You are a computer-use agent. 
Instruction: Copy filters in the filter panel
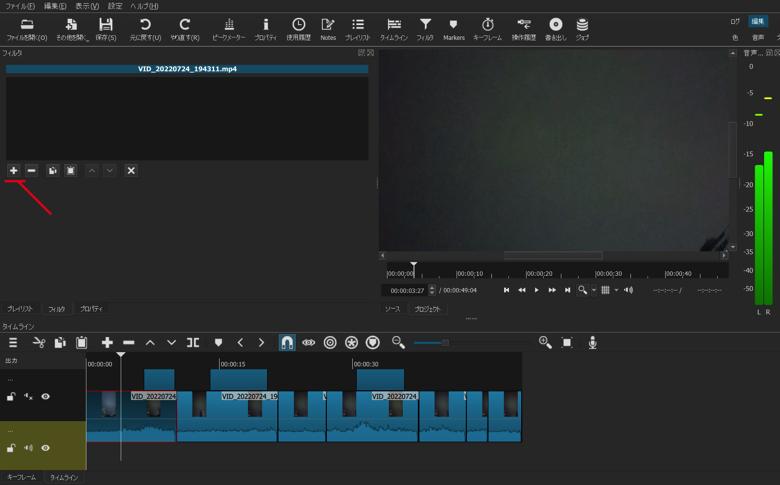click(52, 171)
